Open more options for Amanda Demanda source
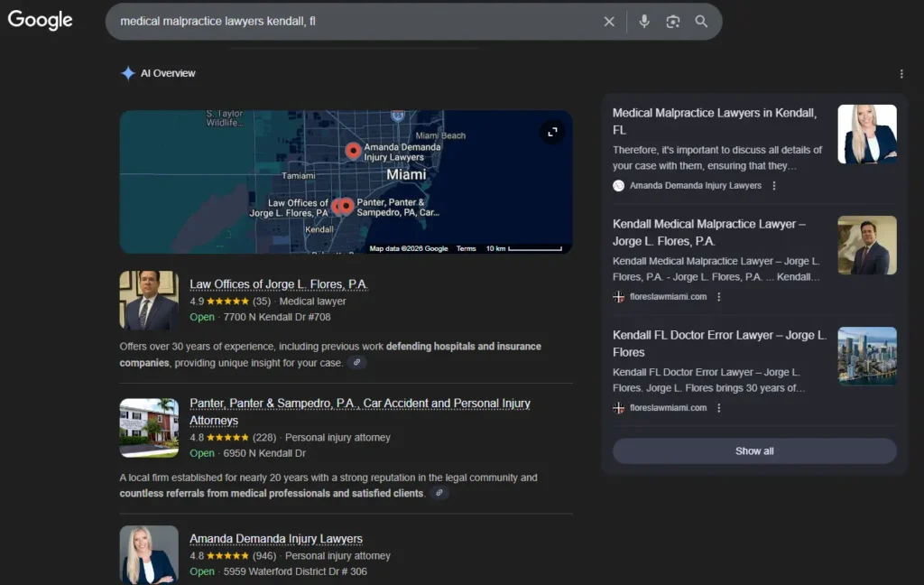Image resolution: width=924 pixels, height=585 pixels. pyautogui.click(x=774, y=186)
